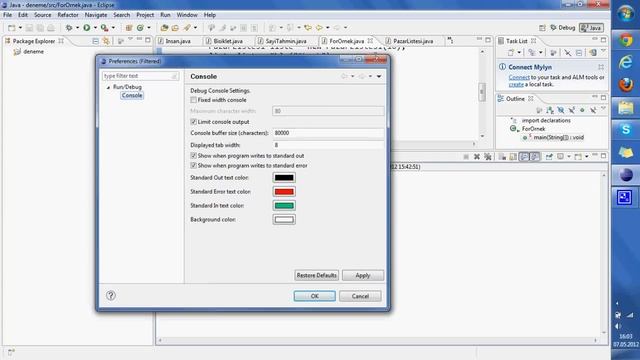The image size is (640, 360).
Task: Click Remove Launch icon in Console toolbar
Action: point(477,157)
